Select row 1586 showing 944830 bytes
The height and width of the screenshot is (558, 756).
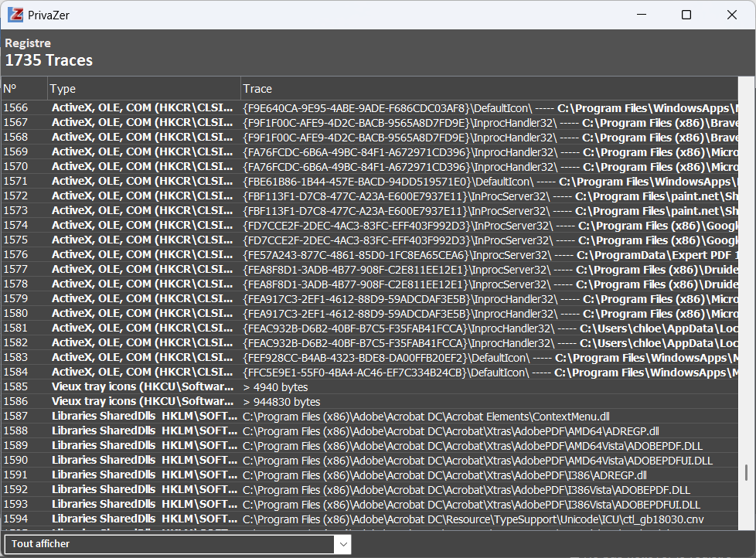click(281, 402)
